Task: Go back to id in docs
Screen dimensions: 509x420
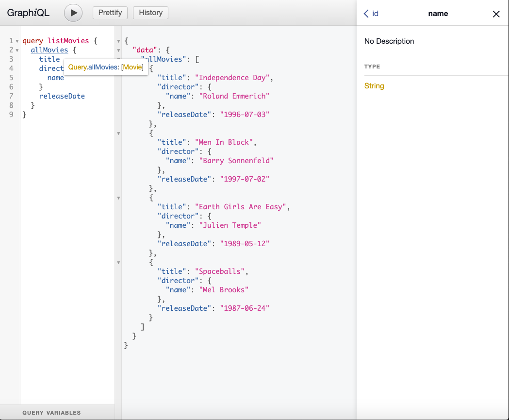Action: coord(371,14)
